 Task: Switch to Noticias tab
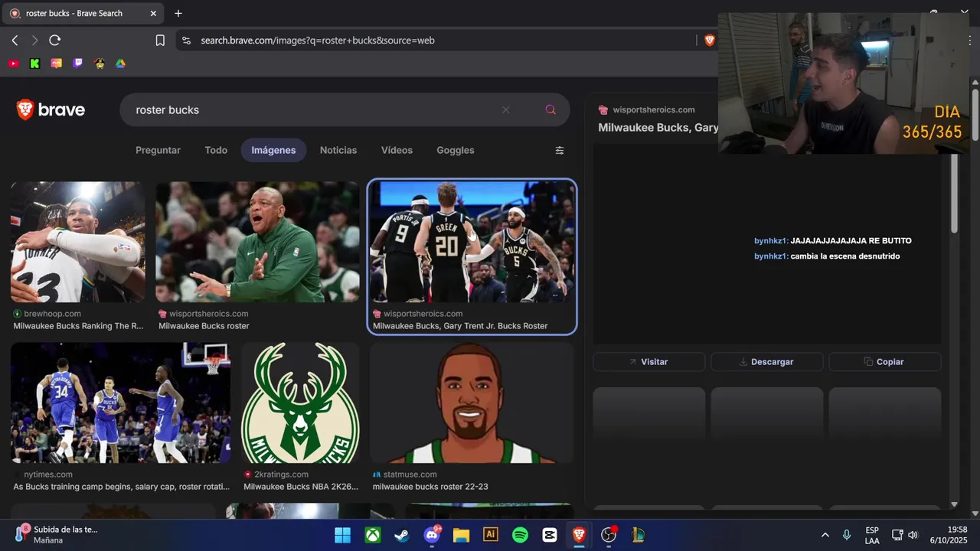pos(338,151)
